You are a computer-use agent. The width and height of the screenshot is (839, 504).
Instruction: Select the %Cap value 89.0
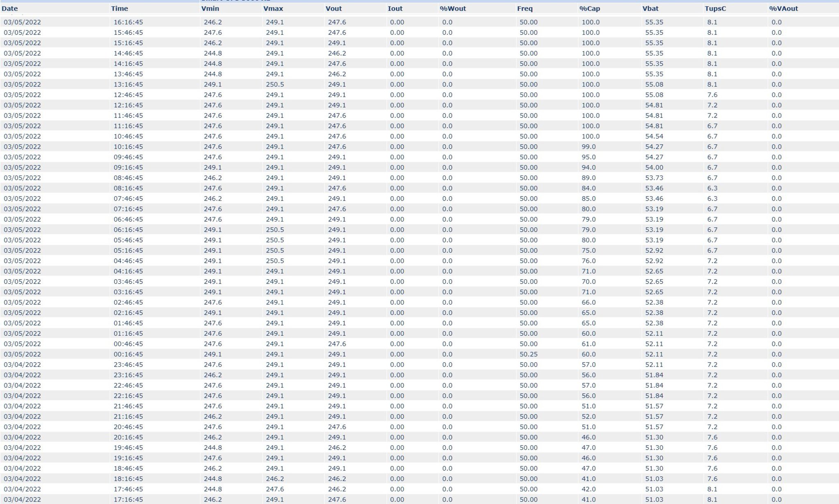click(589, 178)
